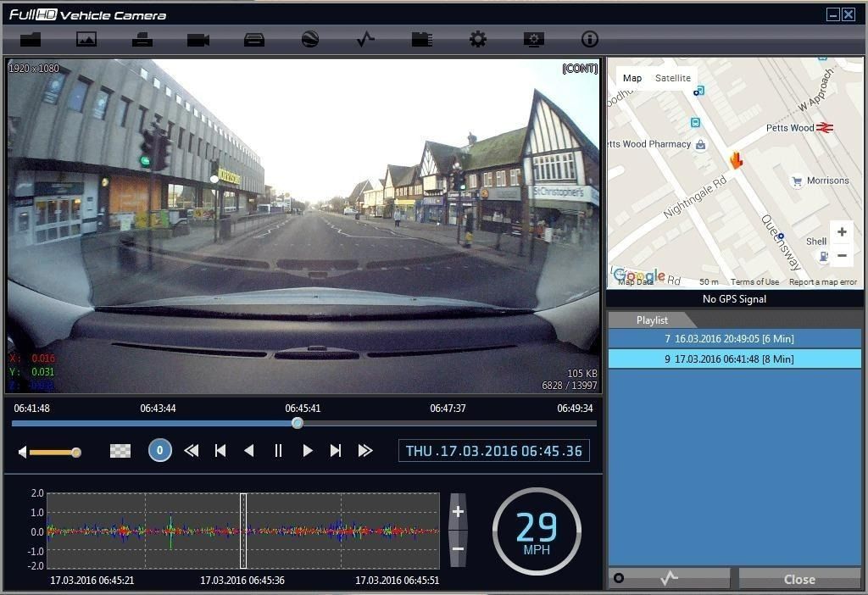Print the current frame via printer icon
The width and height of the screenshot is (868, 595).
pyautogui.click(x=142, y=39)
